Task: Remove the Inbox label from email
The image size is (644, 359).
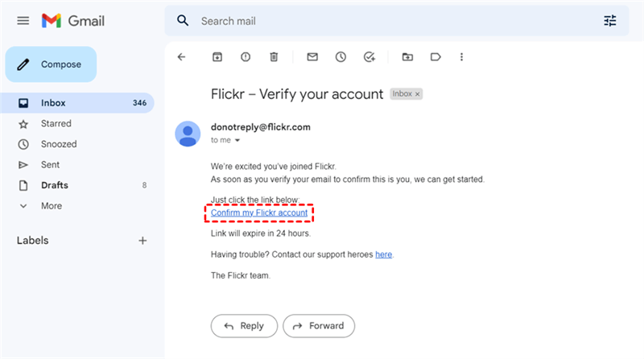Action: tap(418, 94)
